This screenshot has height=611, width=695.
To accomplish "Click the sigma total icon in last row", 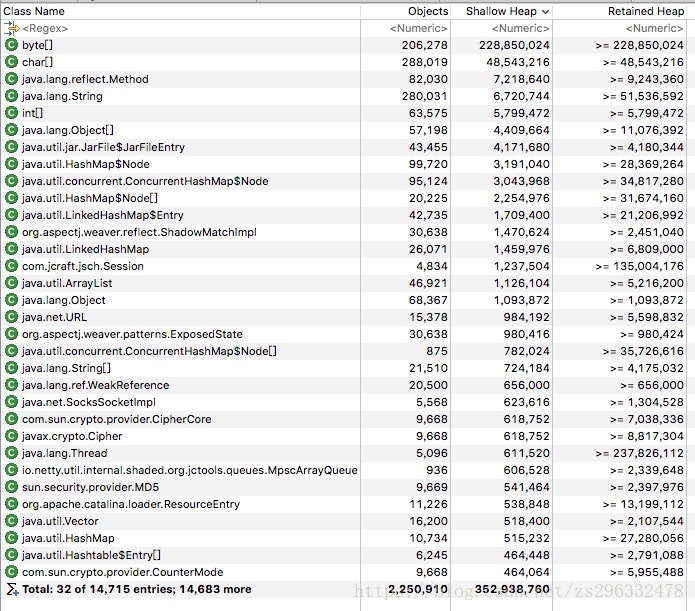I will click(x=12, y=589).
